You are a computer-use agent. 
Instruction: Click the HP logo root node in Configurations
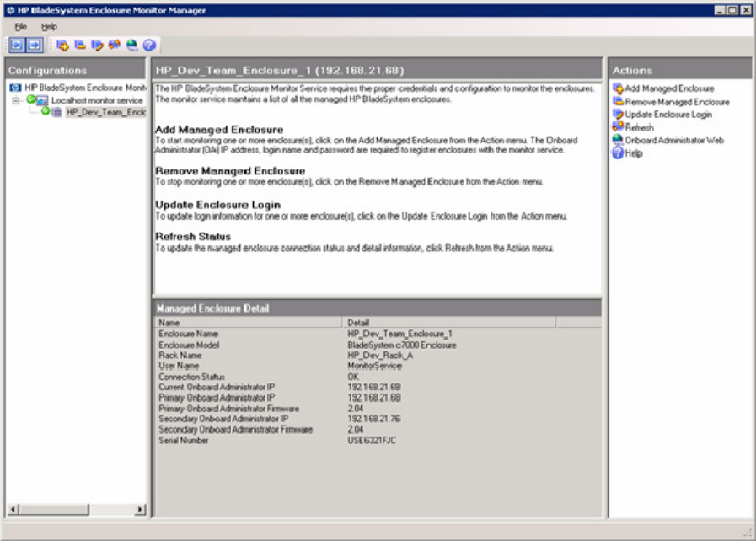point(15,88)
